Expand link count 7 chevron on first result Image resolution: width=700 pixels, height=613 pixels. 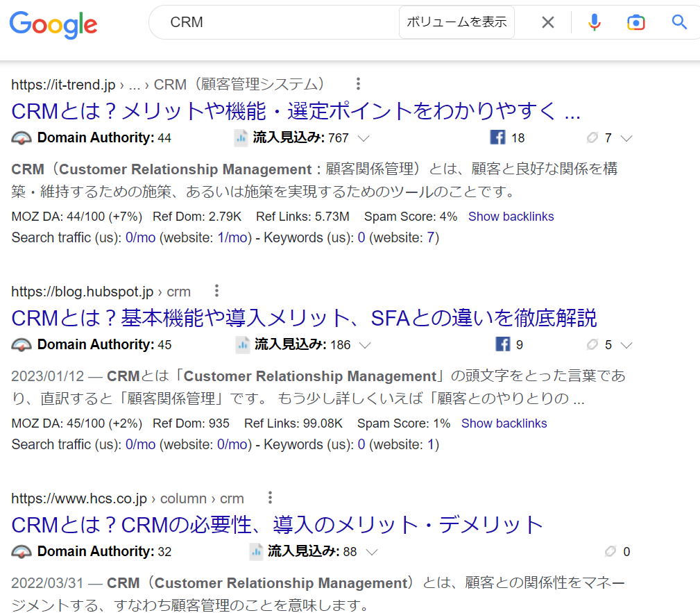(626, 138)
